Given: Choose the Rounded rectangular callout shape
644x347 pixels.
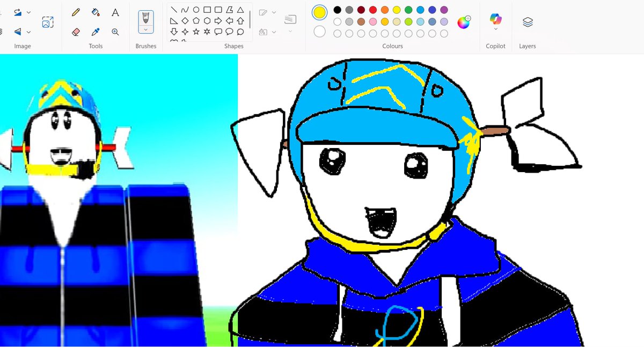Looking at the screenshot, I should (218, 32).
